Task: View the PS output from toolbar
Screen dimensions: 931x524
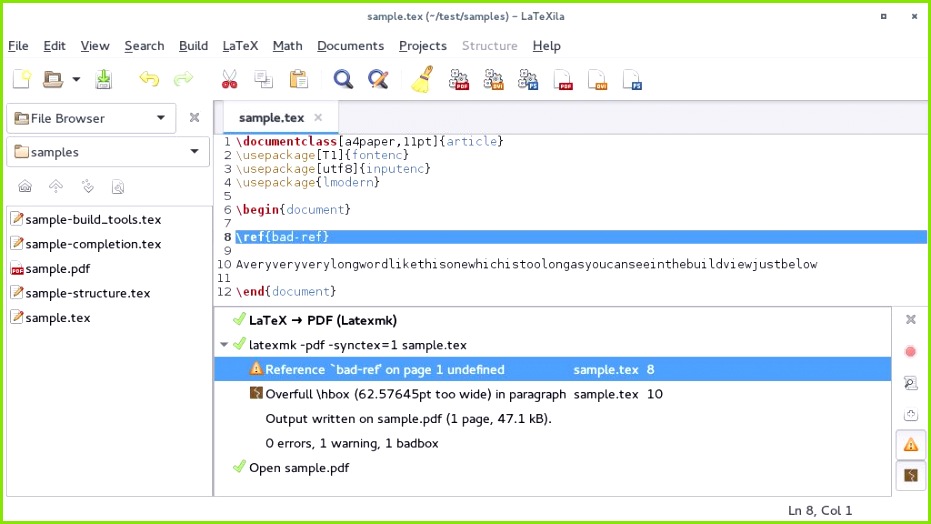Action: (632, 79)
